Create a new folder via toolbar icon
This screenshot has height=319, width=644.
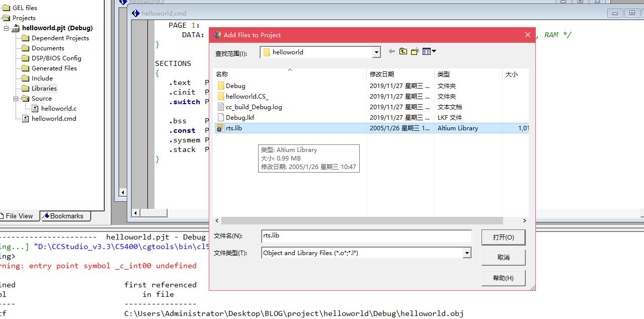click(x=415, y=51)
